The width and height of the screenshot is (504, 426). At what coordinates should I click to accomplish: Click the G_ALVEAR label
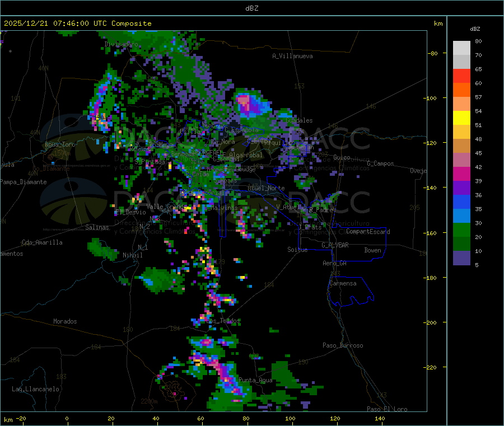[335, 245]
